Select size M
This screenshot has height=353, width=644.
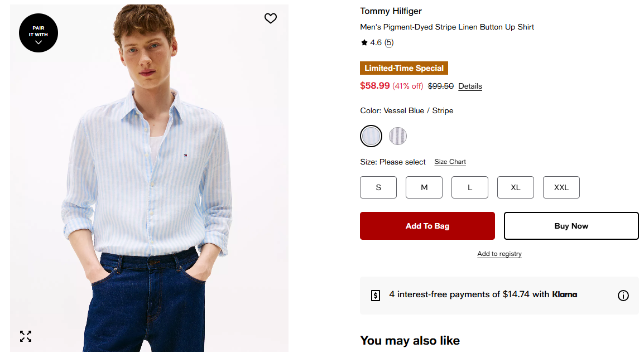click(x=424, y=187)
